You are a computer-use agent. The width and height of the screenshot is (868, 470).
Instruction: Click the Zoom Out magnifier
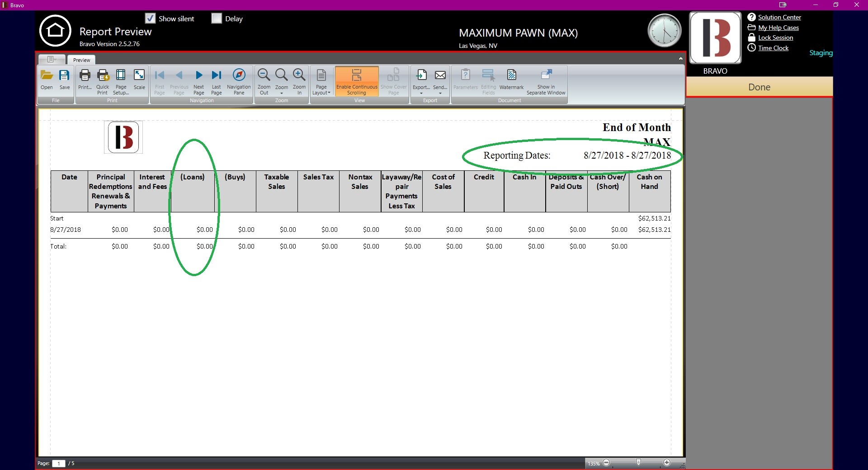coord(264,82)
